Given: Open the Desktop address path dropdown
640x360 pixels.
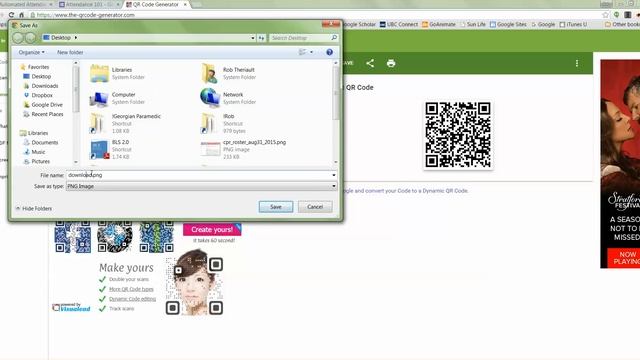Looking at the screenshot, I should [253, 38].
